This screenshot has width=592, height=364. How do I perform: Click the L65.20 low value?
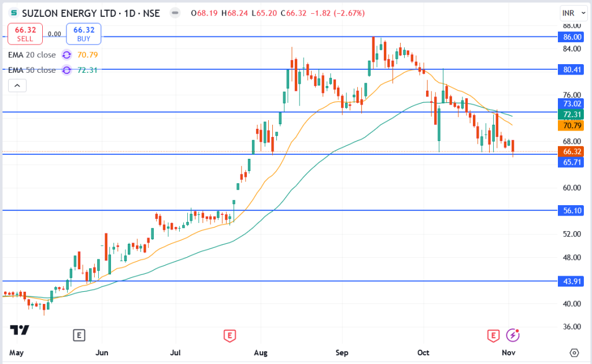[264, 13]
